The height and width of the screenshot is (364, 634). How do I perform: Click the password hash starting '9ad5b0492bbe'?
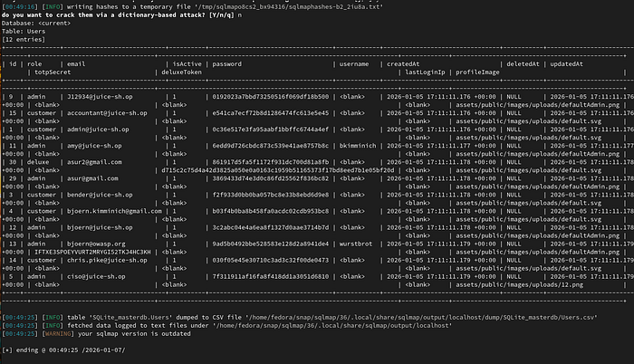[271, 244]
